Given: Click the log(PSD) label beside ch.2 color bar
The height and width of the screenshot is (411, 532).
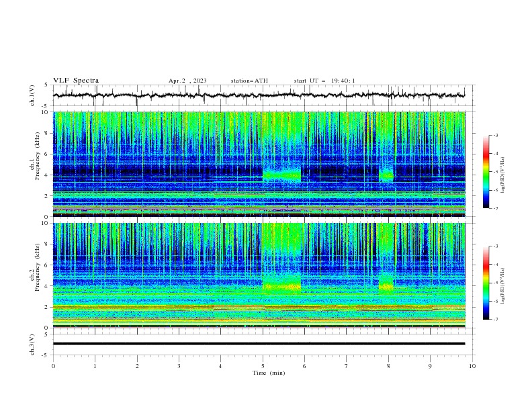Looking at the screenshot, I should pos(503,286).
